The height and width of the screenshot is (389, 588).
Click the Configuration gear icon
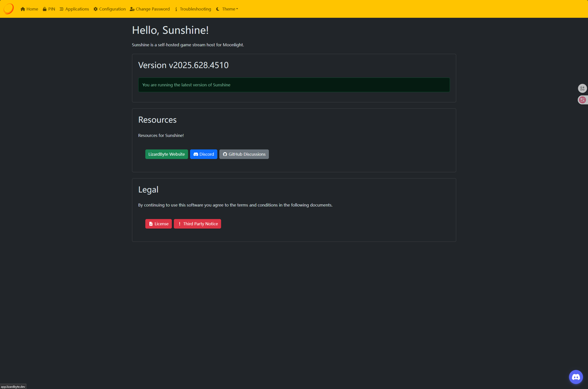(96, 9)
